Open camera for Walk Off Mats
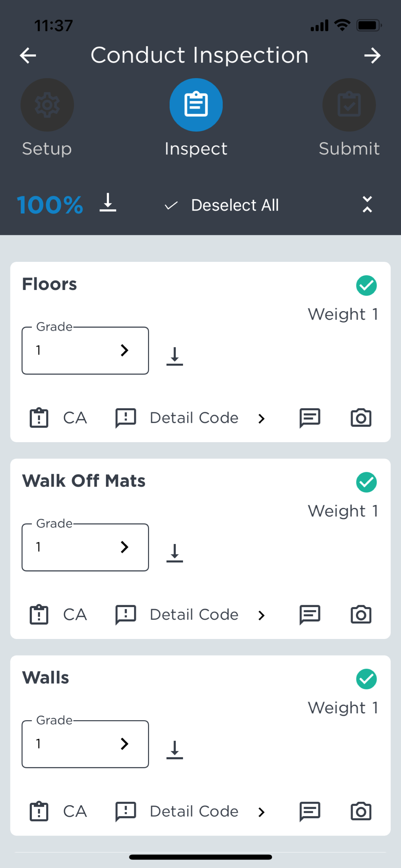Viewport: 401px width, 868px height. coord(361,615)
